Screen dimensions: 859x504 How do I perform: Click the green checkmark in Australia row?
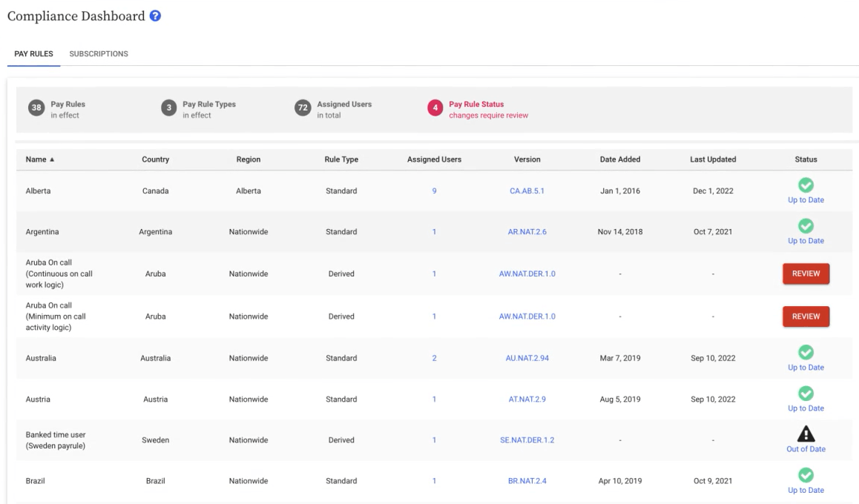(806, 352)
